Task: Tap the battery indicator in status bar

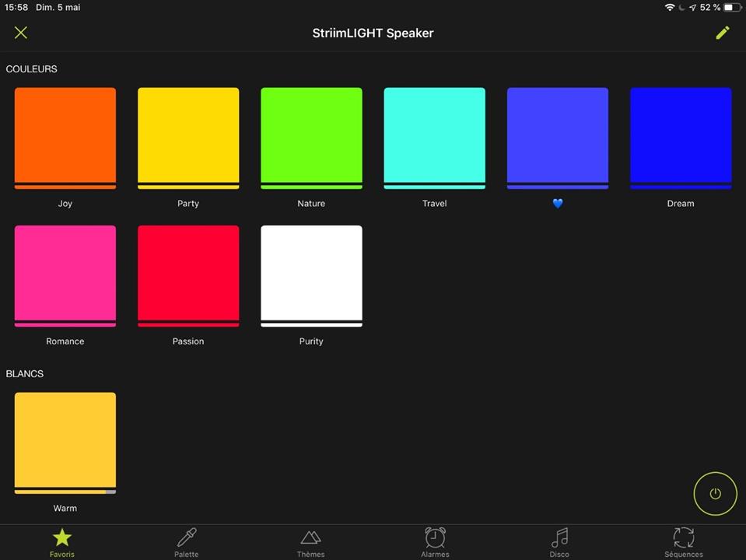Action: [732, 8]
